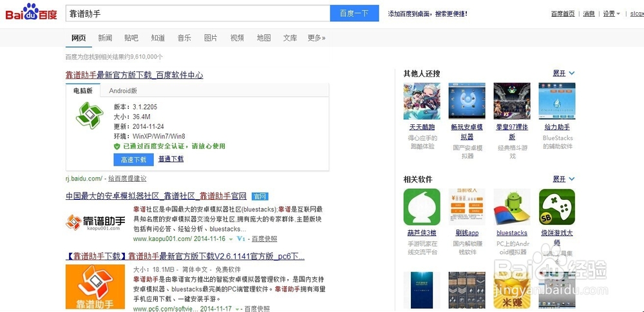Image resolution: width=644 pixels, height=312 pixels.
Task: Switch to the 文库 tab
Action: [290, 38]
